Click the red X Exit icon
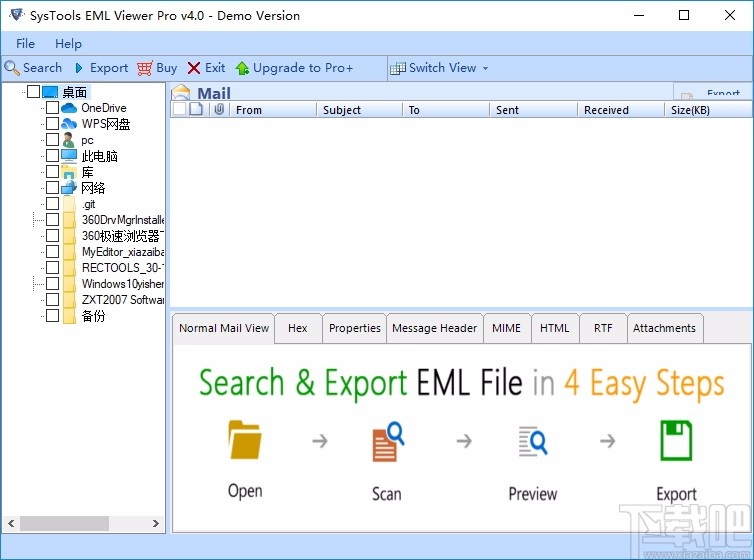Viewport: 754px width, 560px height. 194,68
